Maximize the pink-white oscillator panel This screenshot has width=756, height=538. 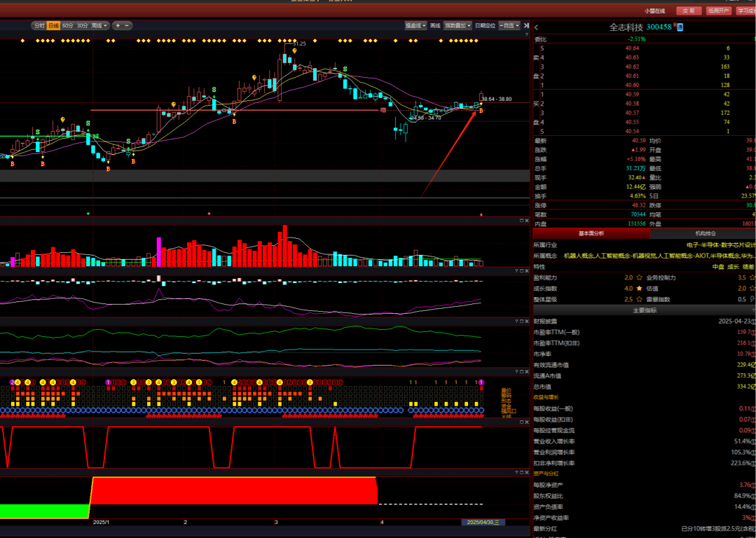(x=521, y=271)
